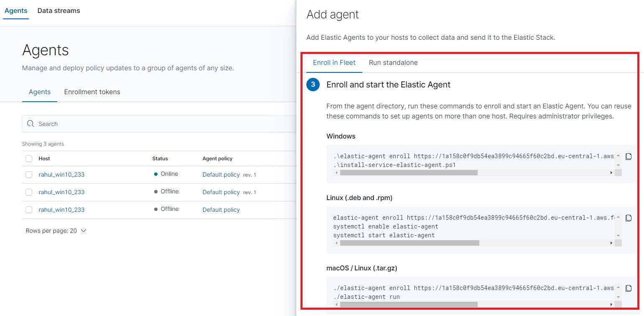Open the first row's Default policy link
This screenshot has height=316, width=644.
[221, 175]
